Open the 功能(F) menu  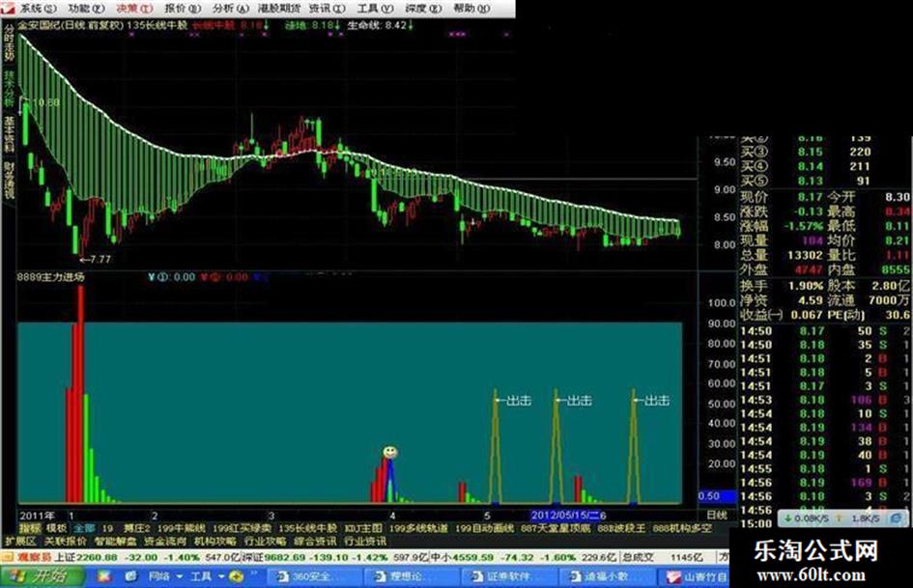click(86, 8)
